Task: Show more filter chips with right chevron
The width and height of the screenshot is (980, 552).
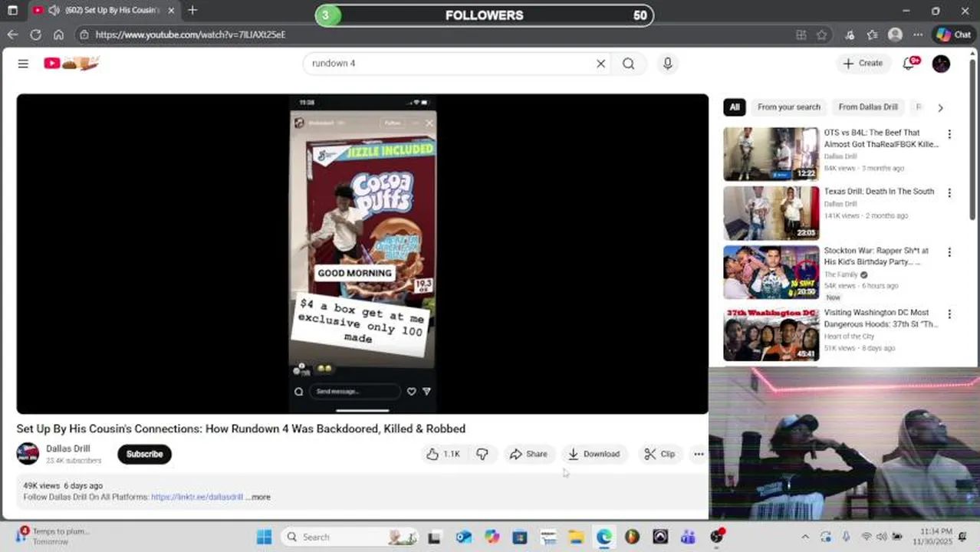Action: (x=940, y=107)
